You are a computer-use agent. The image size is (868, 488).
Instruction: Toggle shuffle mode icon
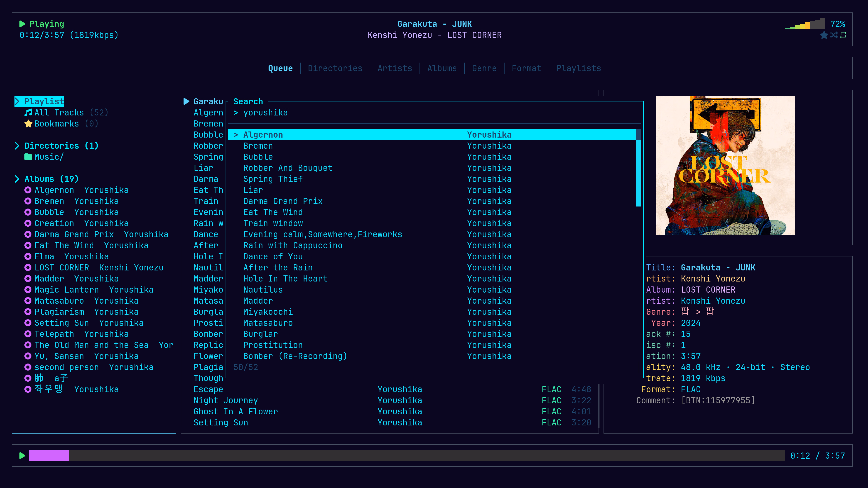pos(834,35)
